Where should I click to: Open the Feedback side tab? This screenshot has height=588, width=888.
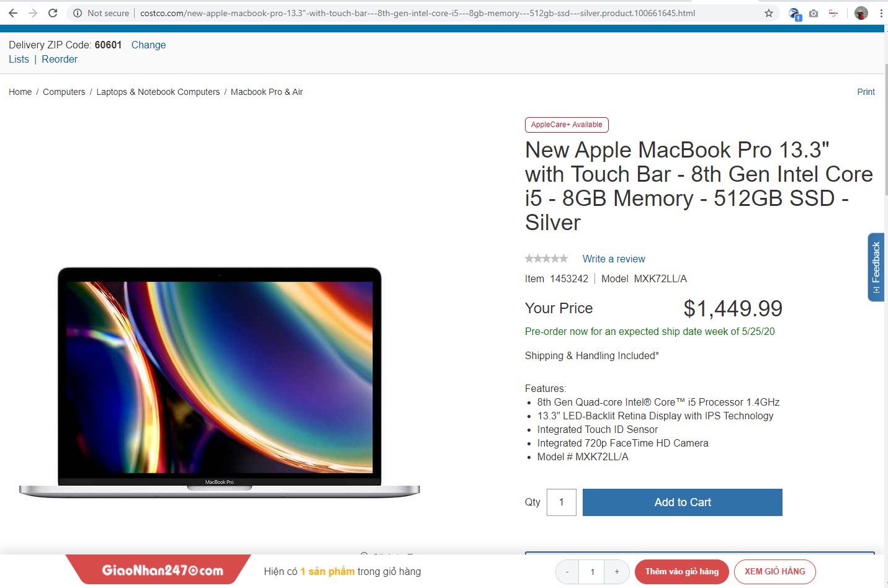click(x=876, y=267)
